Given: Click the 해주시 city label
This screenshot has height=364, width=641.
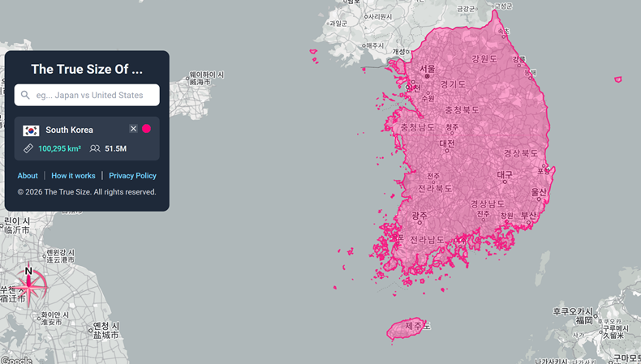Looking at the screenshot, I should (375, 45).
